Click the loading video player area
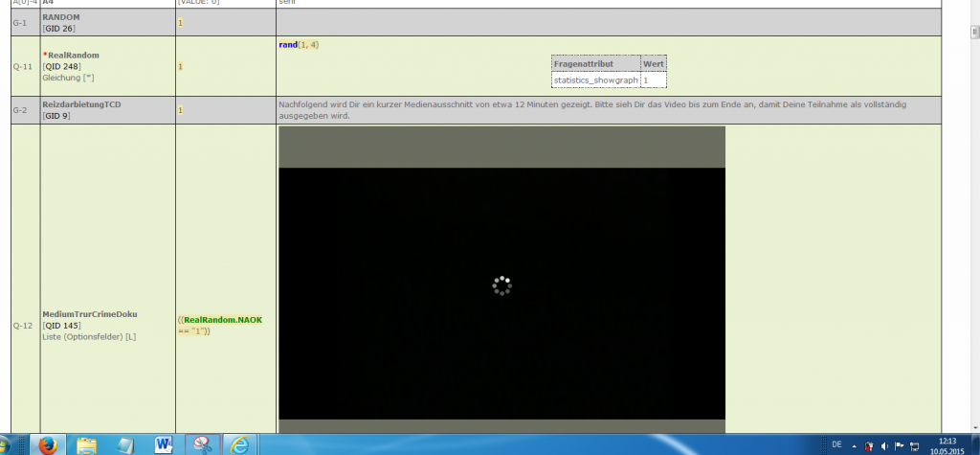980x455 pixels. (501, 284)
